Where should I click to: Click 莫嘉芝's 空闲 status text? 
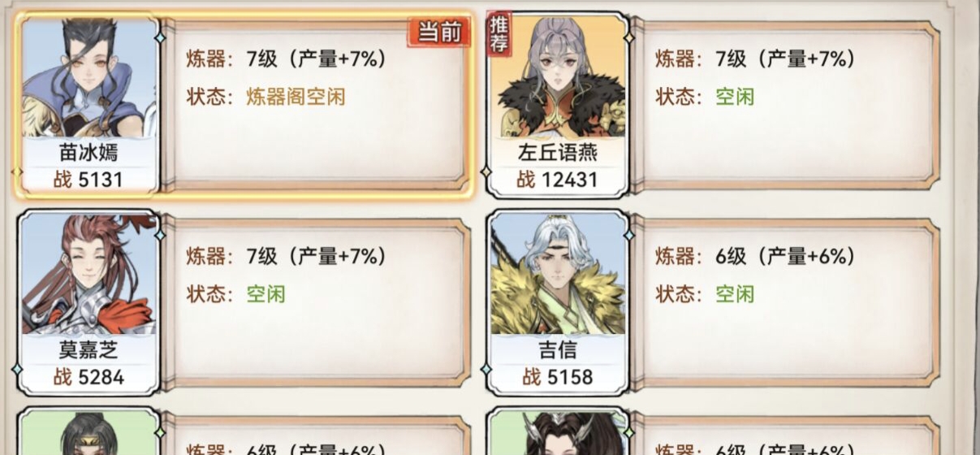coord(266,294)
